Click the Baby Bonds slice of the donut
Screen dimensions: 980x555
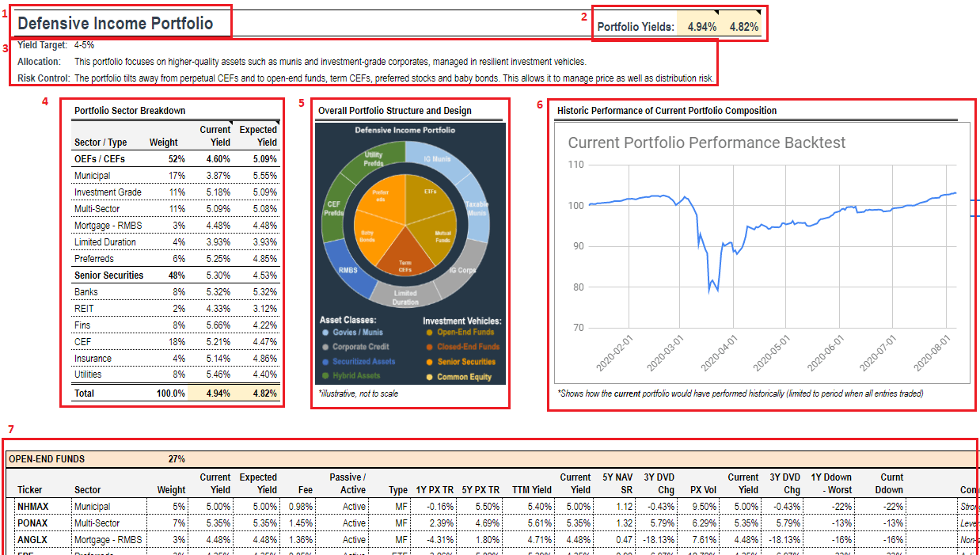[x=368, y=234]
